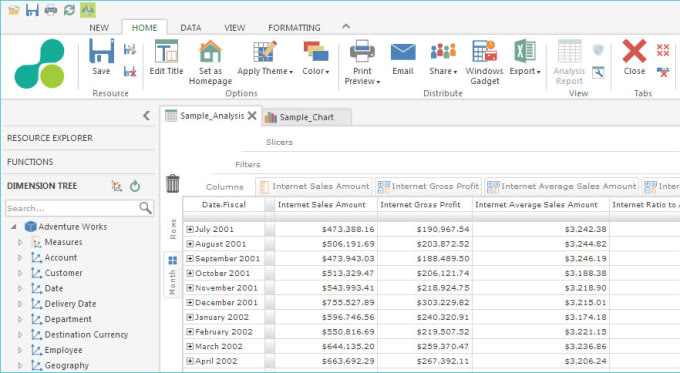Click the open folder icon in quick access bar

[x=14, y=10]
